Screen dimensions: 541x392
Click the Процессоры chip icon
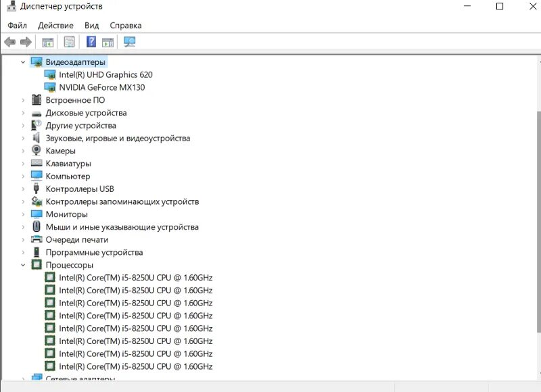[x=37, y=265]
